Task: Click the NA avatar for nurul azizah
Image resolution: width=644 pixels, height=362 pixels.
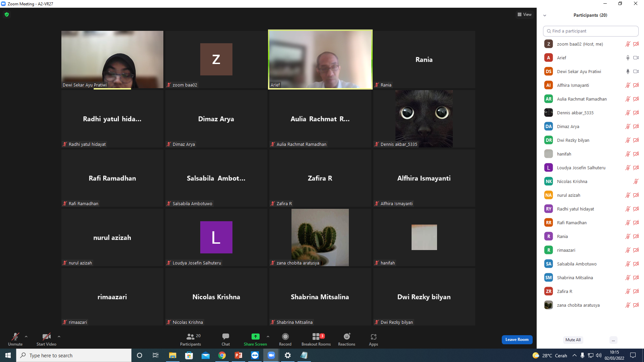Action: click(548, 195)
